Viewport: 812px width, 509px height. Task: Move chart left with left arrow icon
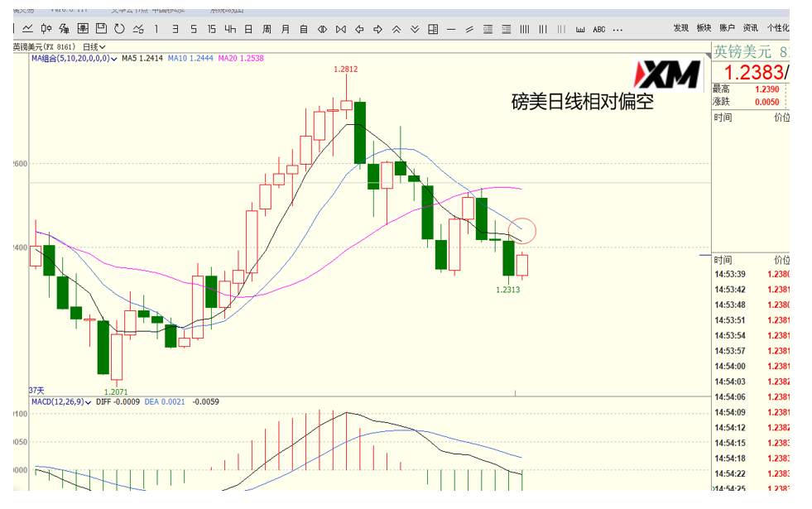coord(359,30)
